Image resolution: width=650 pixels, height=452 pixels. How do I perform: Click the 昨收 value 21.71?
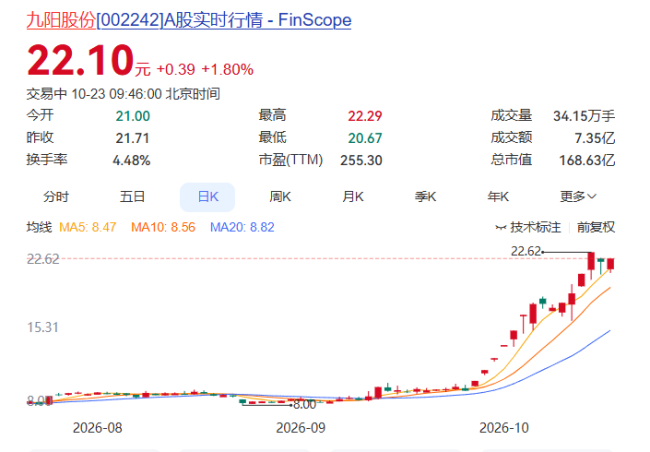[133, 138]
